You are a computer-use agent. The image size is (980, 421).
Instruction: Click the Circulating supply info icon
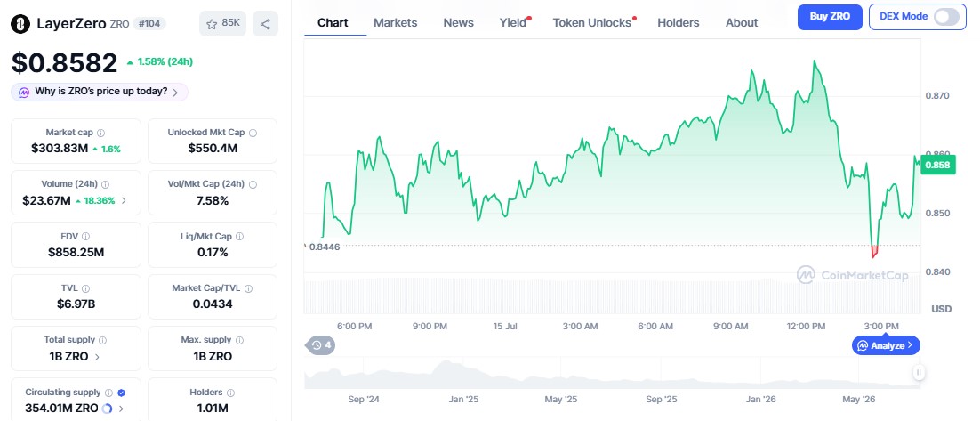tap(108, 393)
